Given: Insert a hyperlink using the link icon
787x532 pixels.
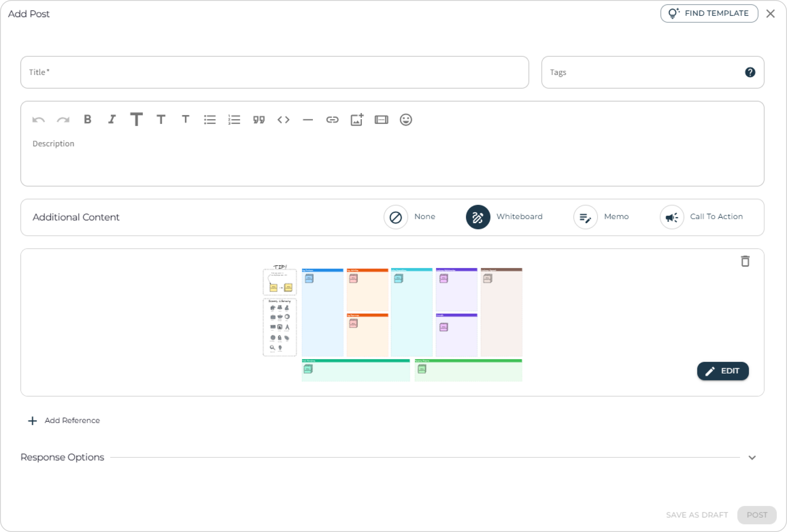Looking at the screenshot, I should click(333, 119).
